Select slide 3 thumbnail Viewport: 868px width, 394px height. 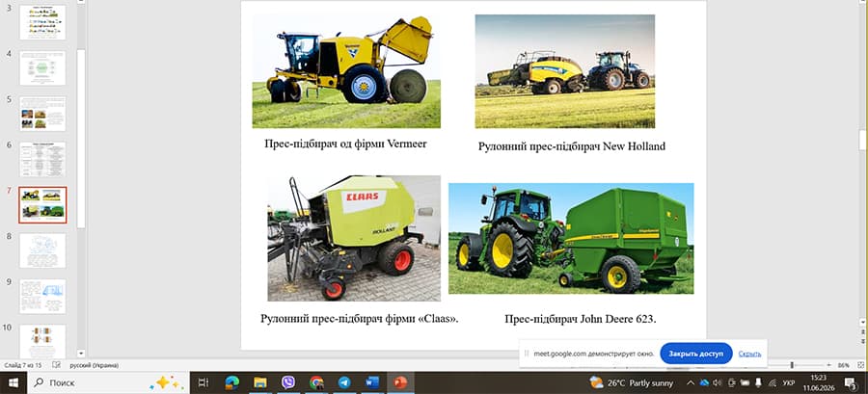click(x=42, y=22)
